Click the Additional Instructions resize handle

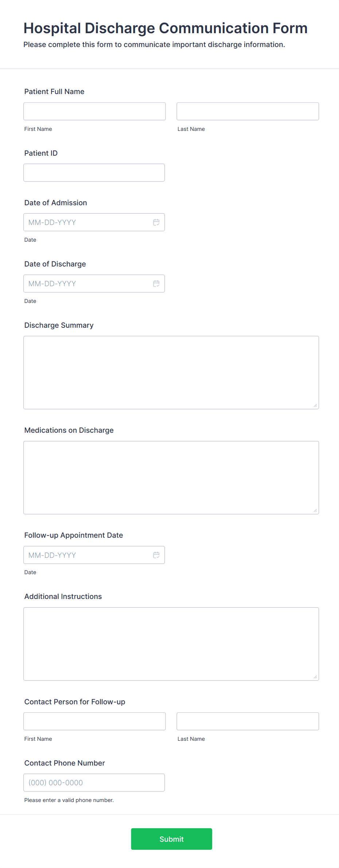pyautogui.click(x=315, y=676)
